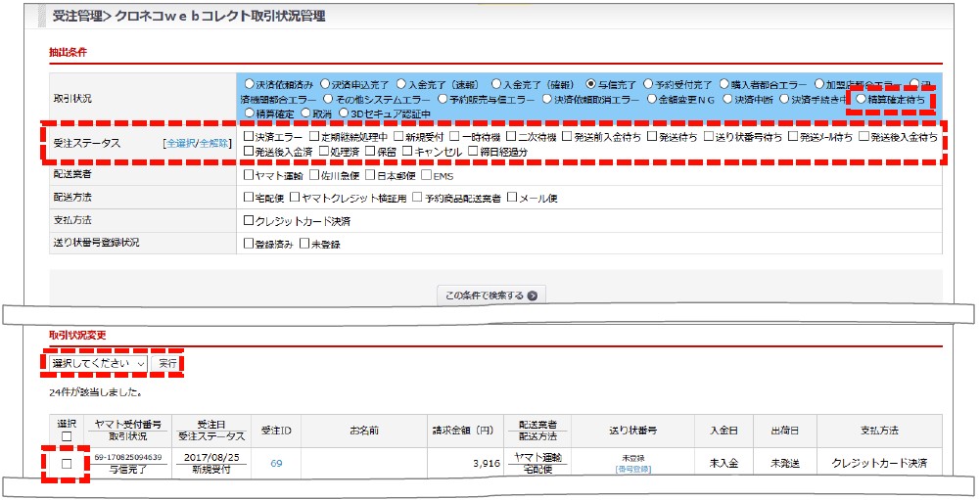
Task: Check the 未登録 tracking number checkbox
Action: click(x=305, y=244)
